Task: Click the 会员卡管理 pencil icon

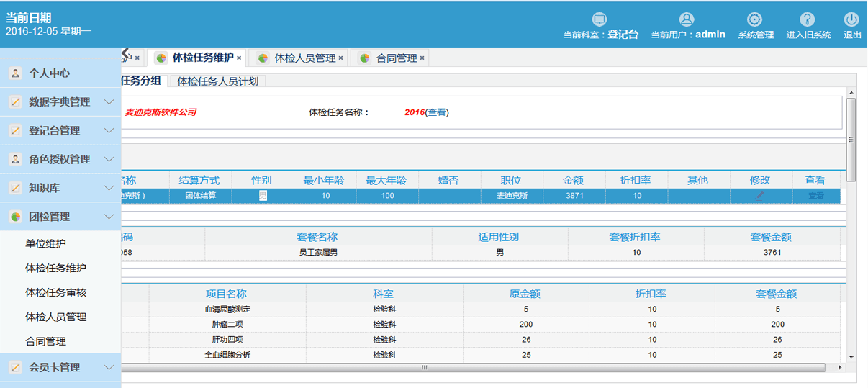Action: 15,367
